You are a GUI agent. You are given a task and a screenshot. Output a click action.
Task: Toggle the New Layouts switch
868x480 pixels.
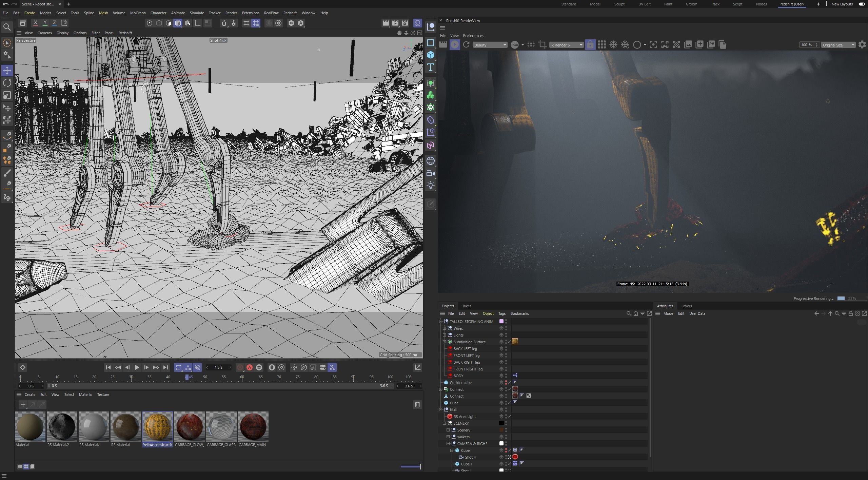tap(862, 4)
